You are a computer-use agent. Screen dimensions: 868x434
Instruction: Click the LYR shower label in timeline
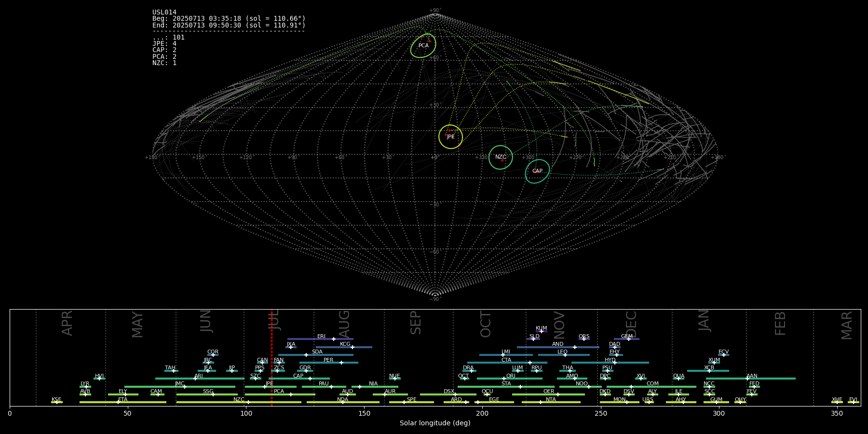(85, 384)
